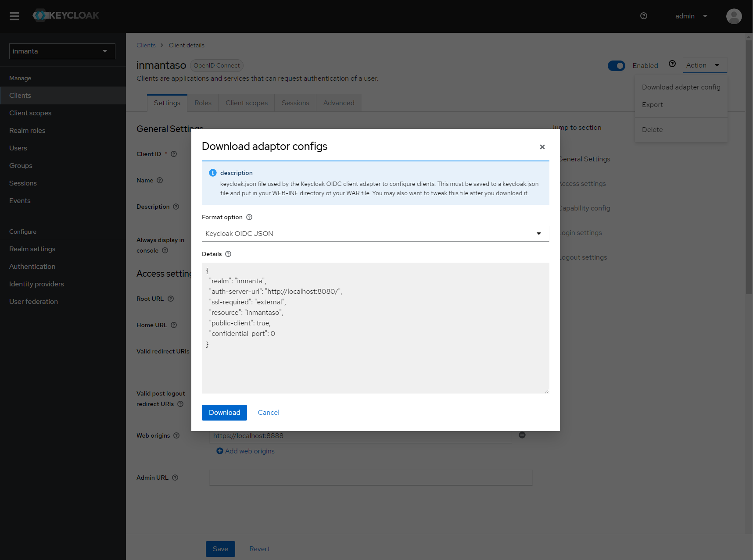This screenshot has width=753, height=560.
Task: Open the Format option dropdown
Action: tap(375, 234)
